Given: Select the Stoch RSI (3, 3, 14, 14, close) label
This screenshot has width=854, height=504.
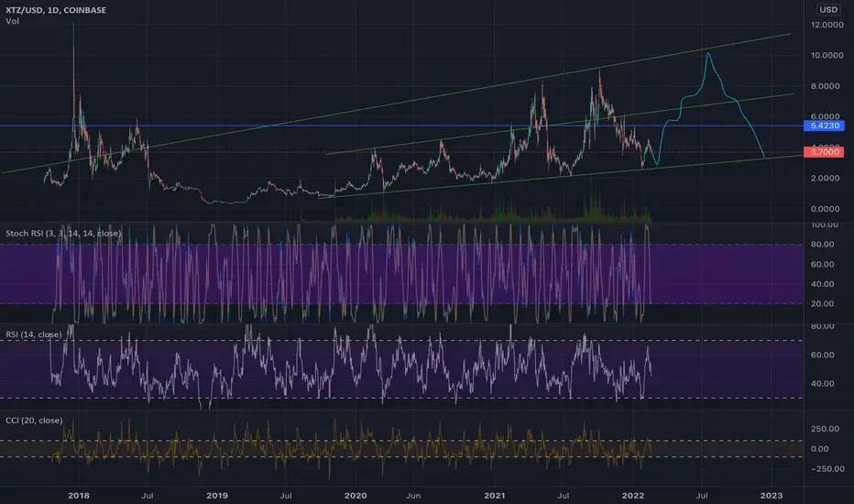Looking at the screenshot, I should (x=62, y=233).
